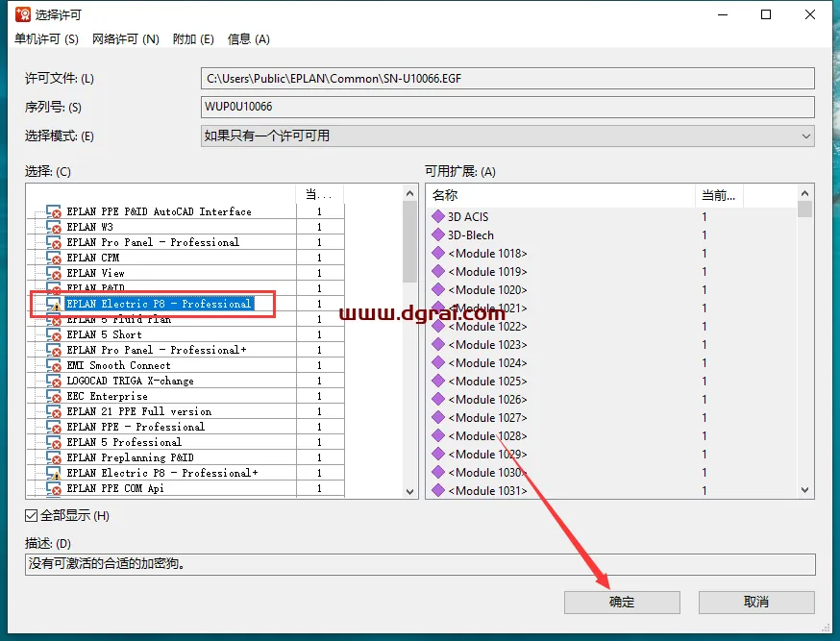Click the LOGOCAD TRIGA X-change icon
This screenshot has height=641, width=840.
coord(54,381)
